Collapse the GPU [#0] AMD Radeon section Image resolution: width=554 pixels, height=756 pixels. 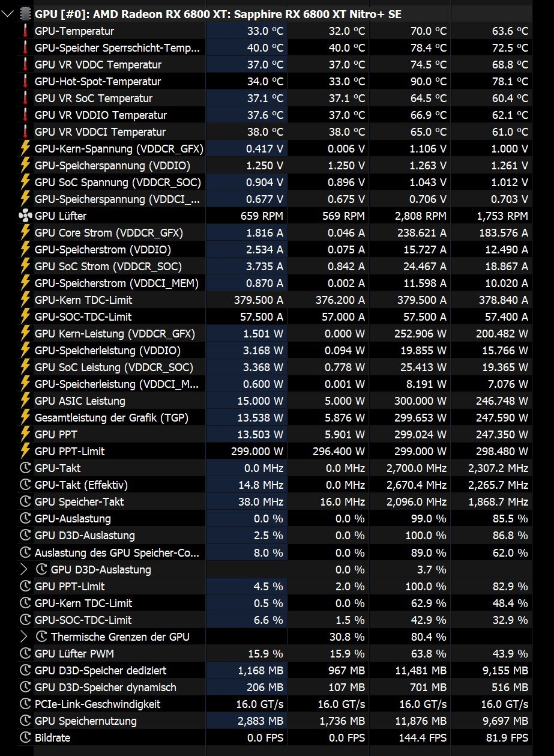pos(8,14)
